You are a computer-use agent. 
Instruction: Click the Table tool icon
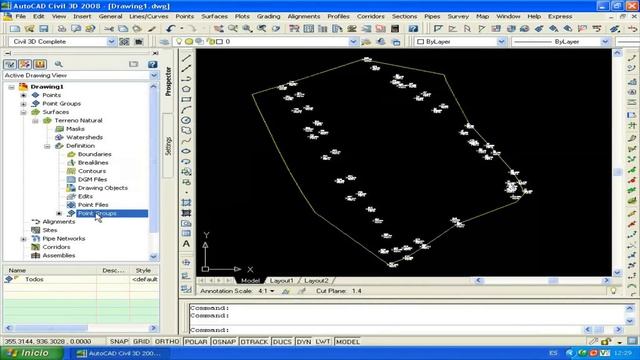186,233
